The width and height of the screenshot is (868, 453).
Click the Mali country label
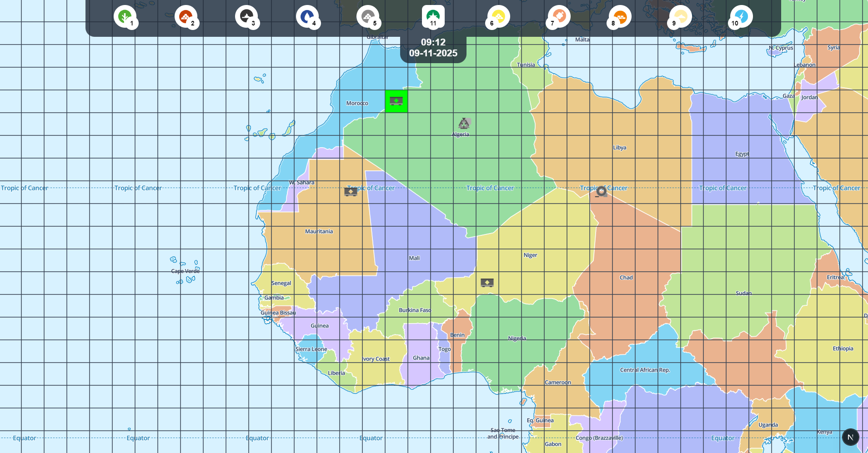click(414, 258)
